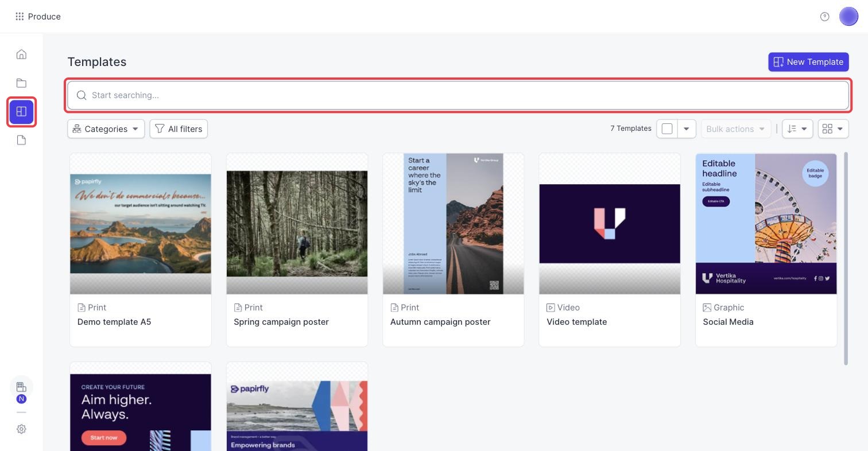Click the Demo template A5 title
The width and height of the screenshot is (868, 451).
click(x=114, y=322)
